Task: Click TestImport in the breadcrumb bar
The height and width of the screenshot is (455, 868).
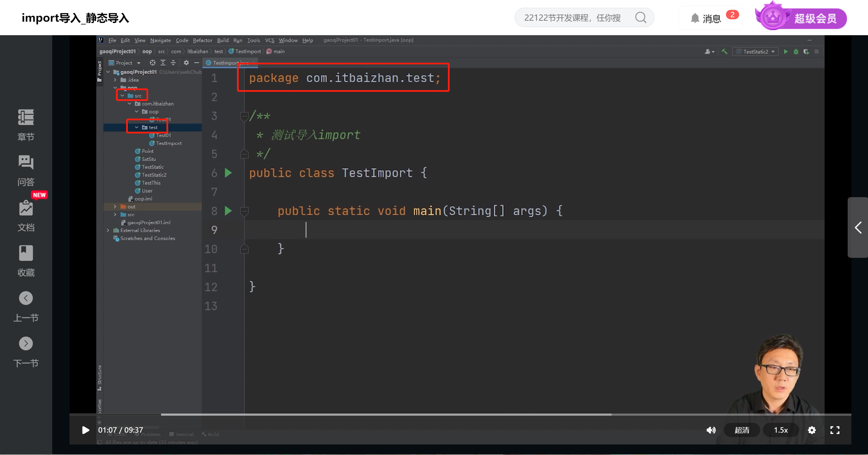Action: point(245,51)
